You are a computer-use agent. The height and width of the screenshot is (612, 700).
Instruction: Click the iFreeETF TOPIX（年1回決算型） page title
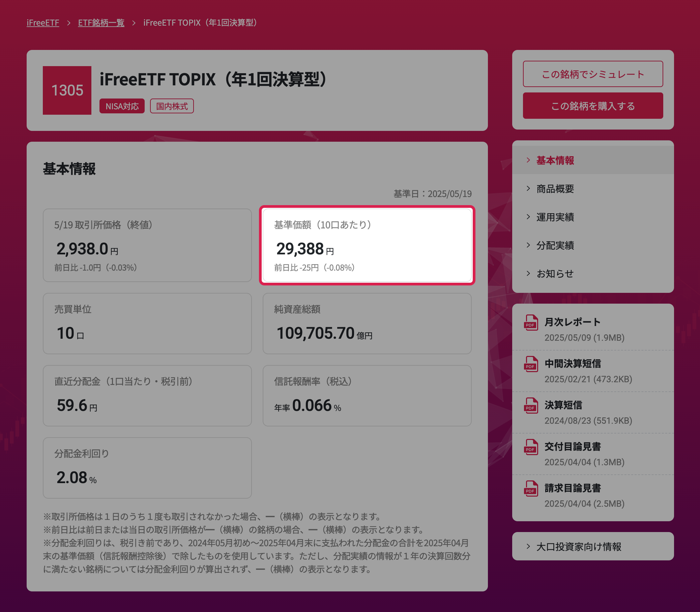tap(214, 79)
